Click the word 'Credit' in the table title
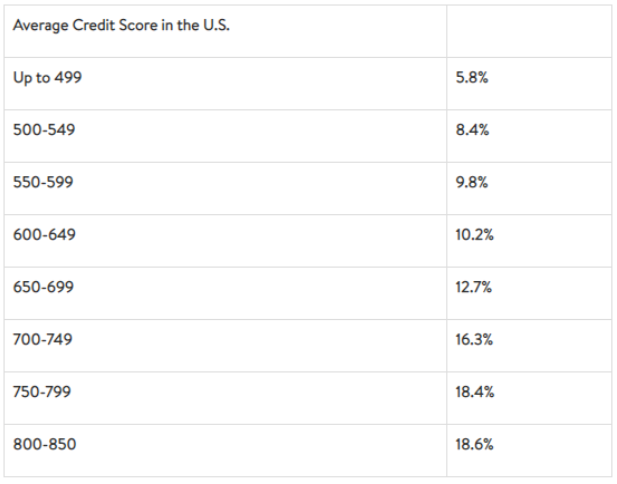617x484 pixels. (x=94, y=25)
